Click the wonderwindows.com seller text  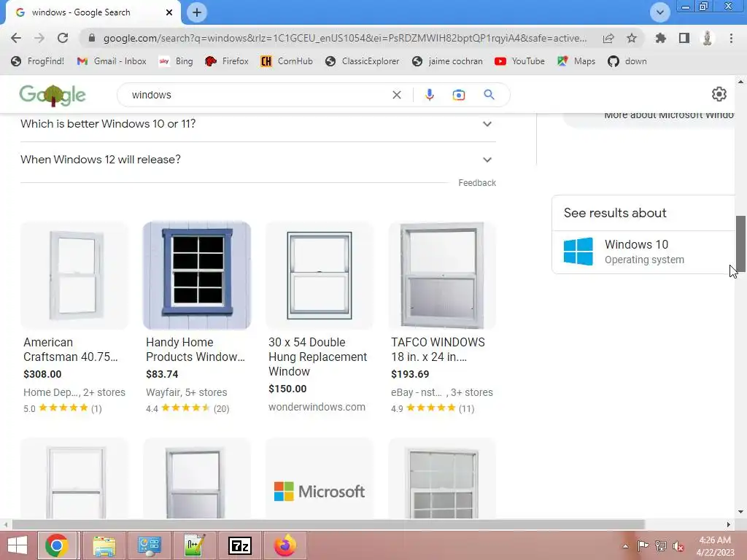[317, 407]
